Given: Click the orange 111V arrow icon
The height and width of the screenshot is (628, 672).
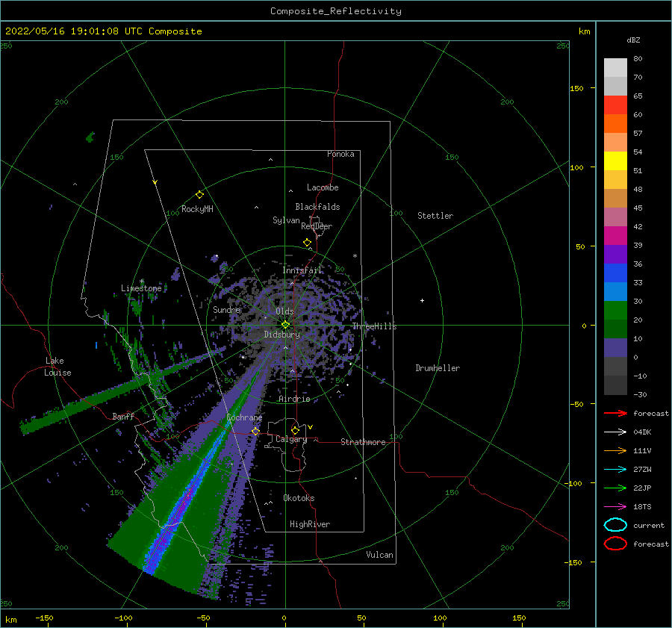Looking at the screenshot, I should [x=615, y=450].
